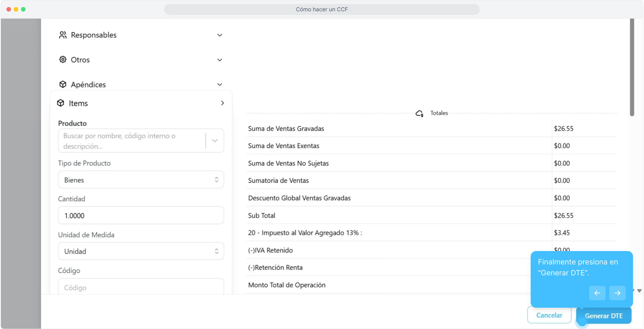The height and width of the screenshot is (329, 644).
Task: Open the Items panel arrow
Action: pyautogui.click(x=222, y=103)
